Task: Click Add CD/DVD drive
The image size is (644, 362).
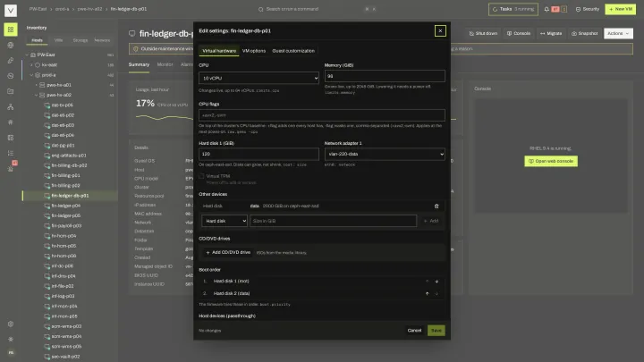Action: click(228, 252)
